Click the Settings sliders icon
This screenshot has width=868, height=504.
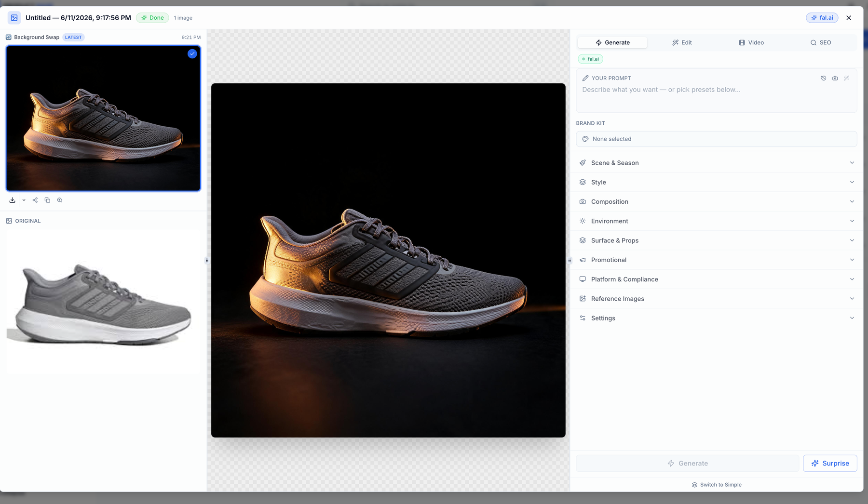pos(583,318)
